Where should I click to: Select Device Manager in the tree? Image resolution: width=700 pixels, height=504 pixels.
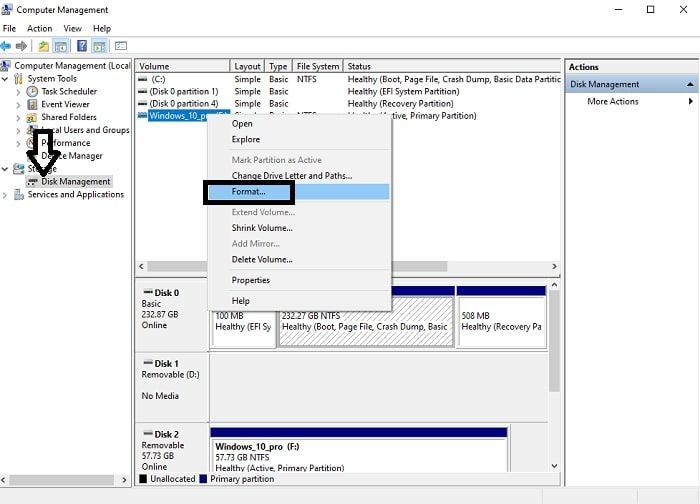coord(72,156)
